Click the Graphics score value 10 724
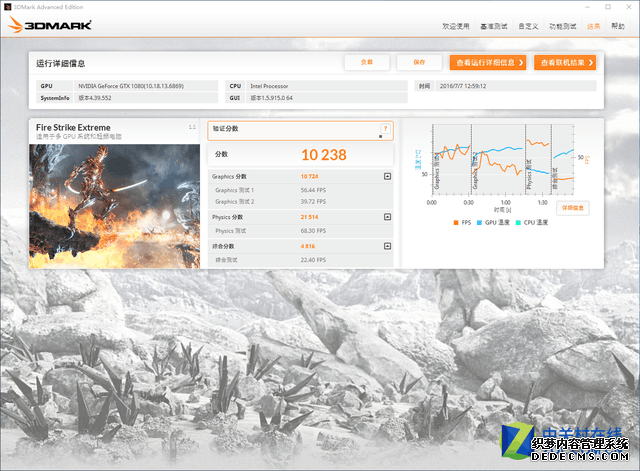This screenshot has height=471, width=640. pyautogui.click(x=309, y=177)
